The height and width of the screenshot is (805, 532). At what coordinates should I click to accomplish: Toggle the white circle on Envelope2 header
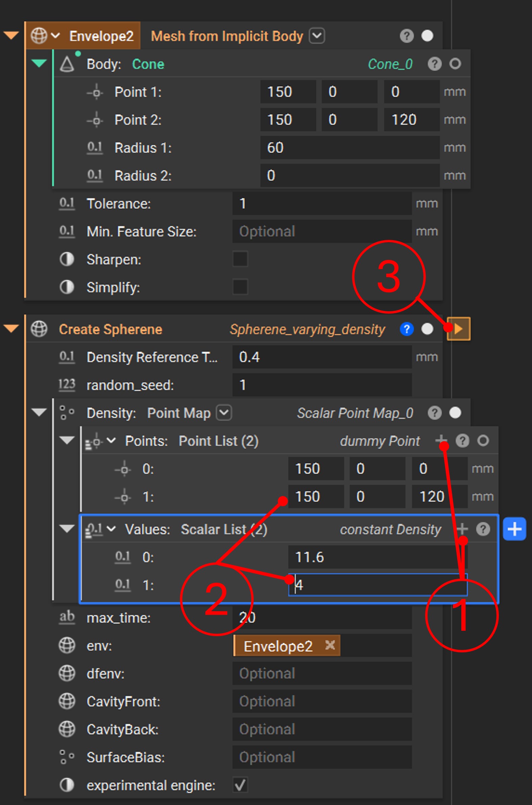427,36
